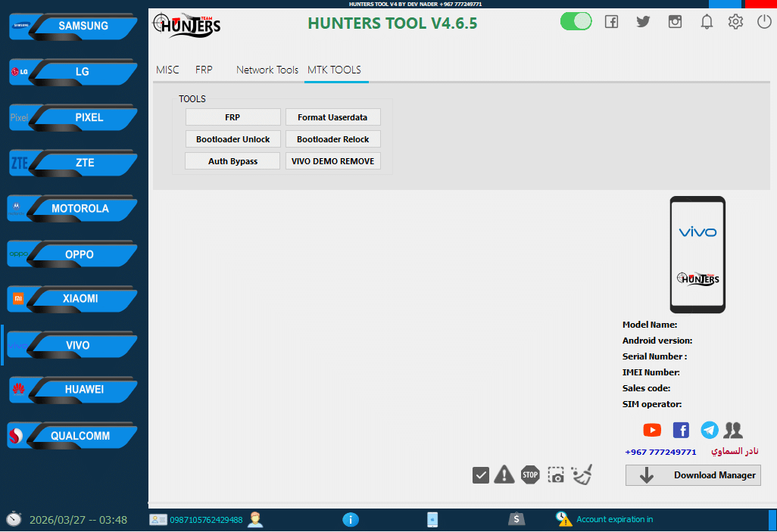Click the blue info icon in status bar
The height and width of the screenshot is (532, 777).
coord(350,519)
